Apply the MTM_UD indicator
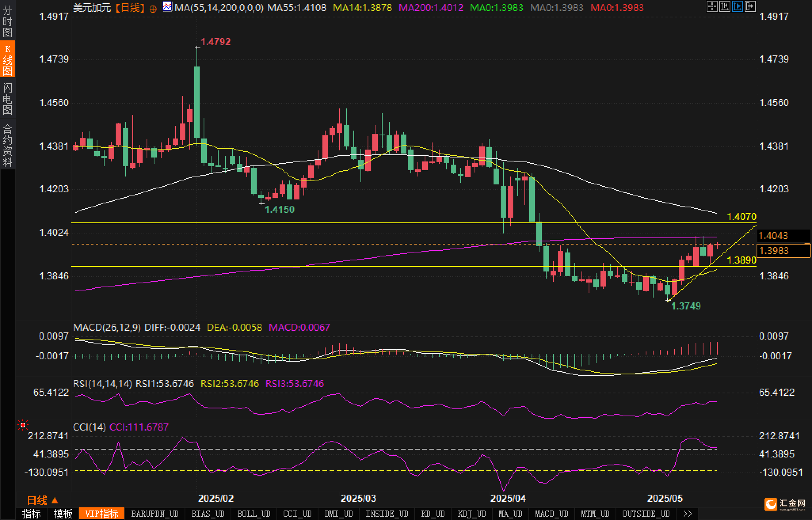 click(595, 514)
